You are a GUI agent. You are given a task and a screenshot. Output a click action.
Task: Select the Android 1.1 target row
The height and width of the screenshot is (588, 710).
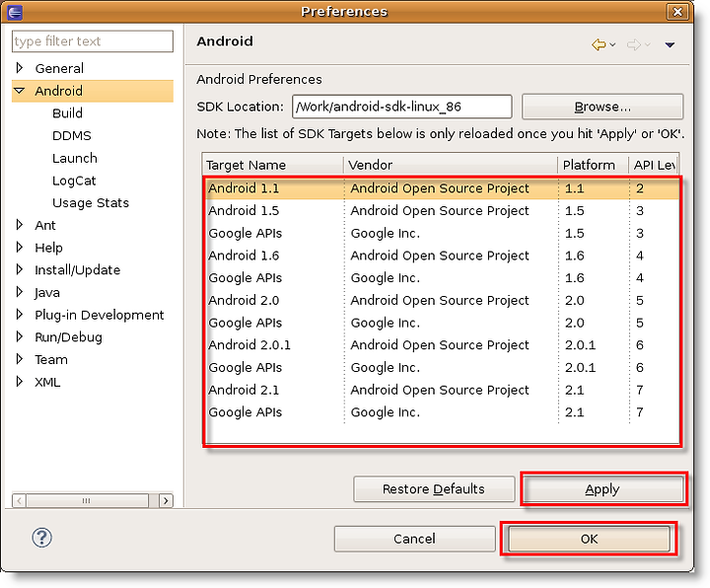coord(442,188)
